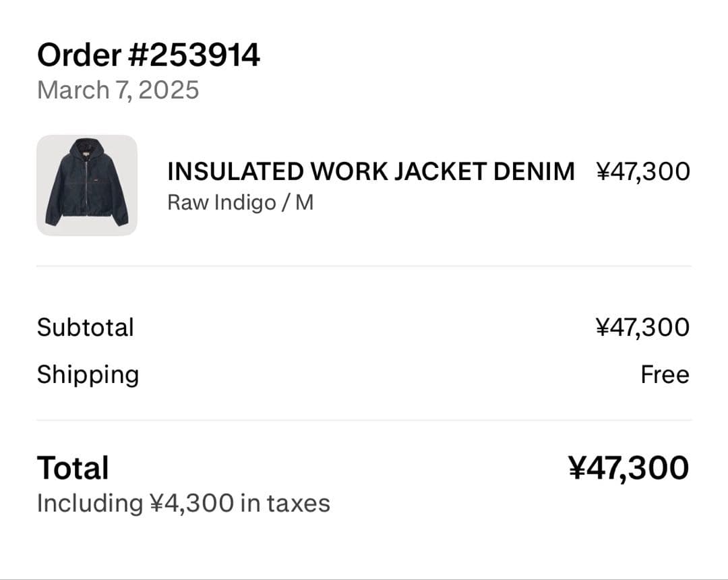Screen dimensions: 728x580
Task: Click the bold ¥47,300 total amount
Action: pyautogui.click(x=628, y=468)
